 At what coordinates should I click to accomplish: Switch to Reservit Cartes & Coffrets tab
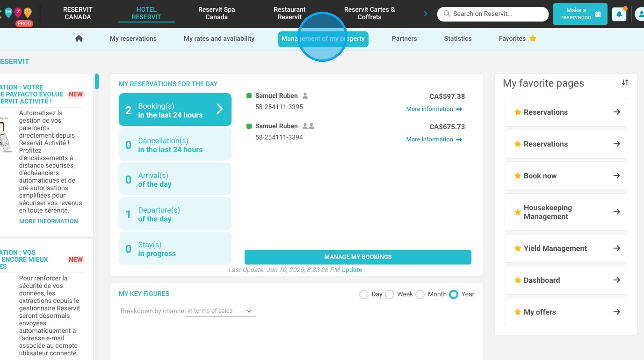pos(369,13)
